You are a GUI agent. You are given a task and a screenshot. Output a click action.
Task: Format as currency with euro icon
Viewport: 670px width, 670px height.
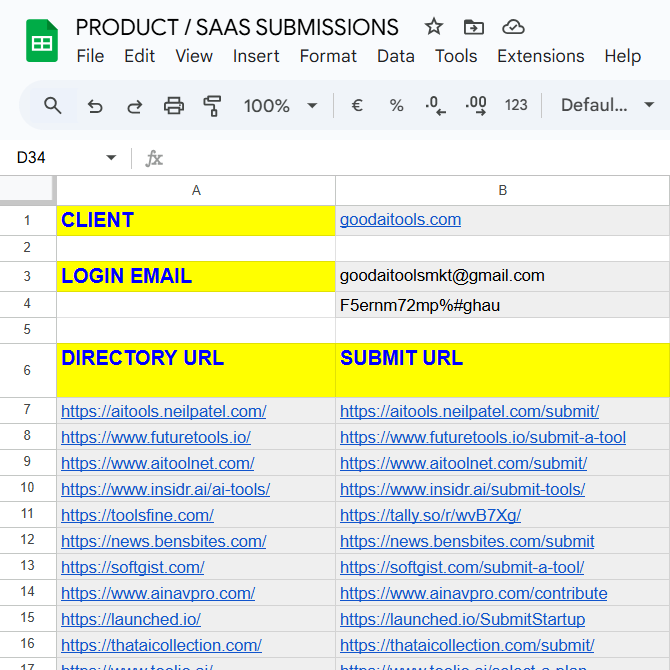tap(357, 105)
